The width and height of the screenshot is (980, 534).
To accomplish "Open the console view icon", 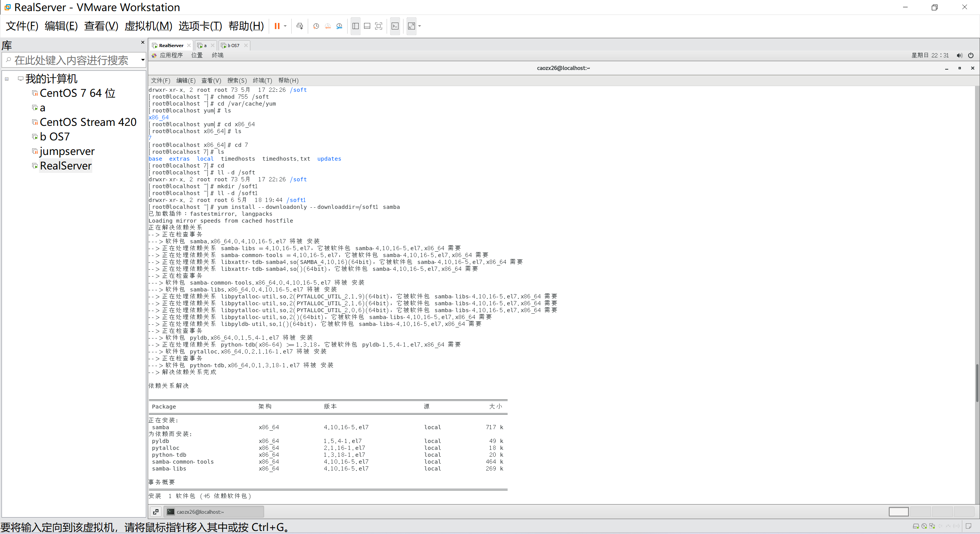I will click(x=395, y=26).
